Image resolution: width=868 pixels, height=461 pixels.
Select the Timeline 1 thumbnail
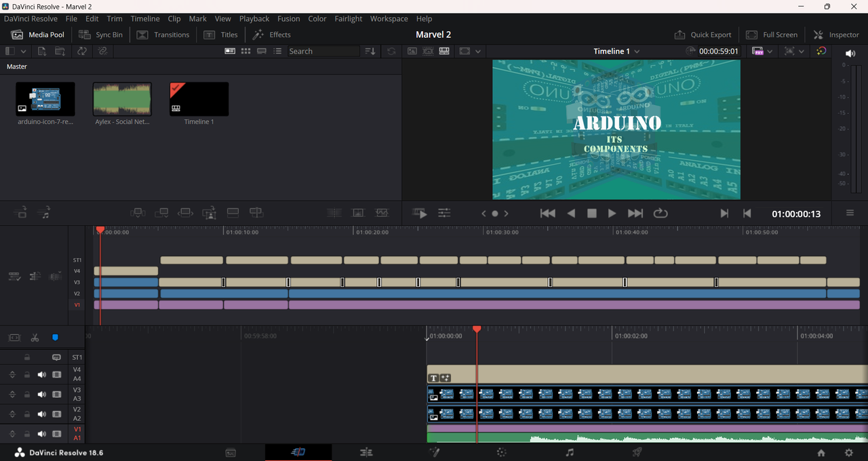click(x=199, y=99)
